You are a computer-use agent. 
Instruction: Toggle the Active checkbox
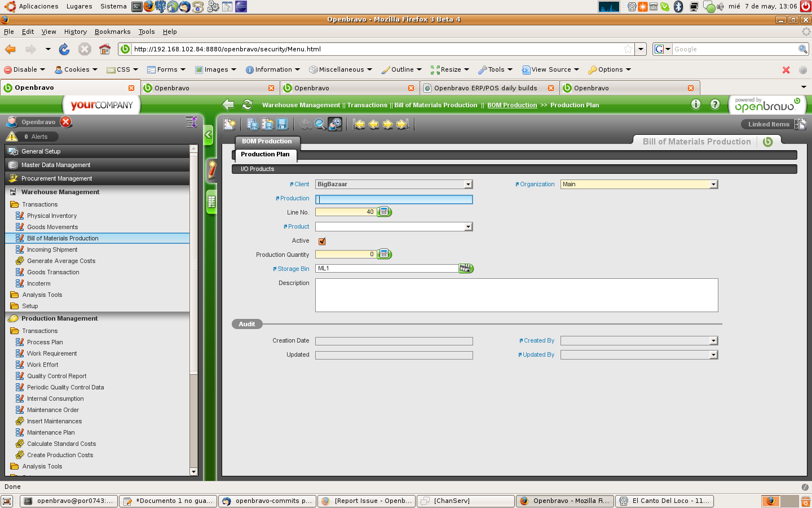(322, 241)
